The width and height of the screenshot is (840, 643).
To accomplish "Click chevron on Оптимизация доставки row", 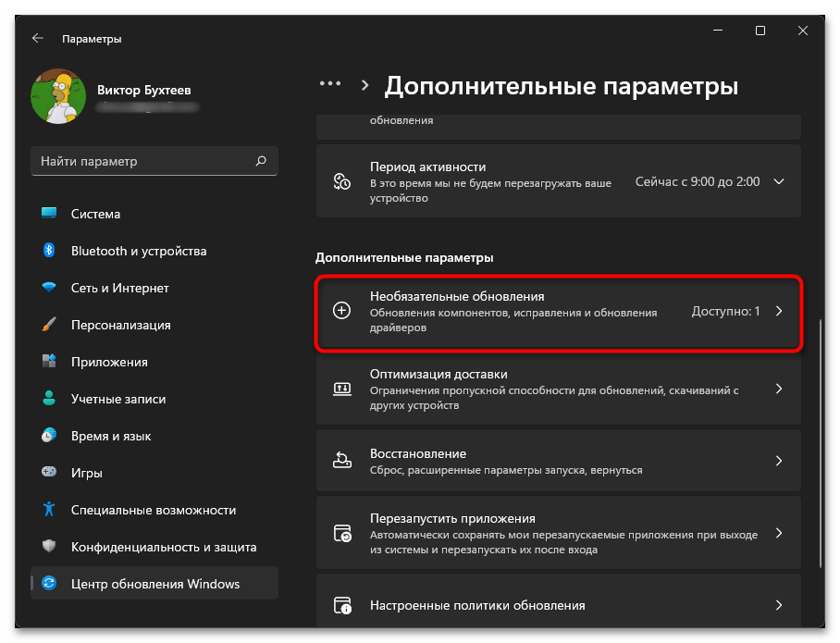I will click(x=780, y=389).
